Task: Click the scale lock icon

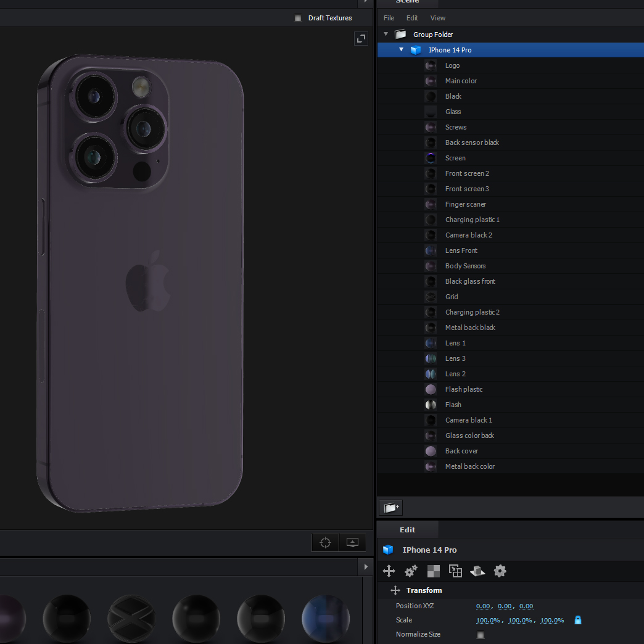Action: pyautogui.click(x=578, y=620)
